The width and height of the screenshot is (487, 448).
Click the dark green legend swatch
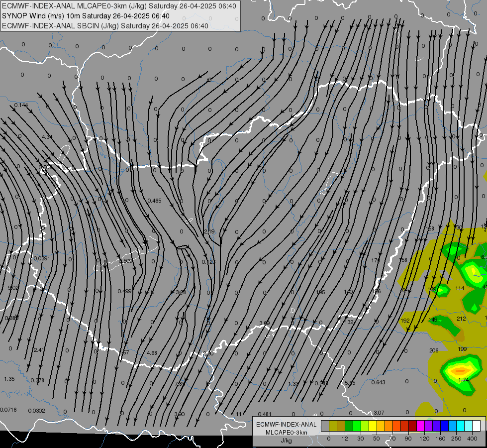(x=349, y=426)
